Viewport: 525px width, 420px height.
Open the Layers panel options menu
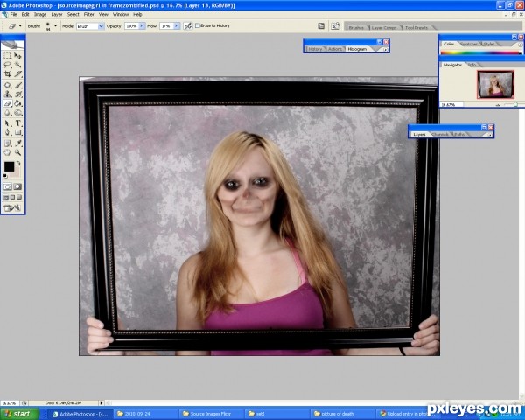[490, 135]
